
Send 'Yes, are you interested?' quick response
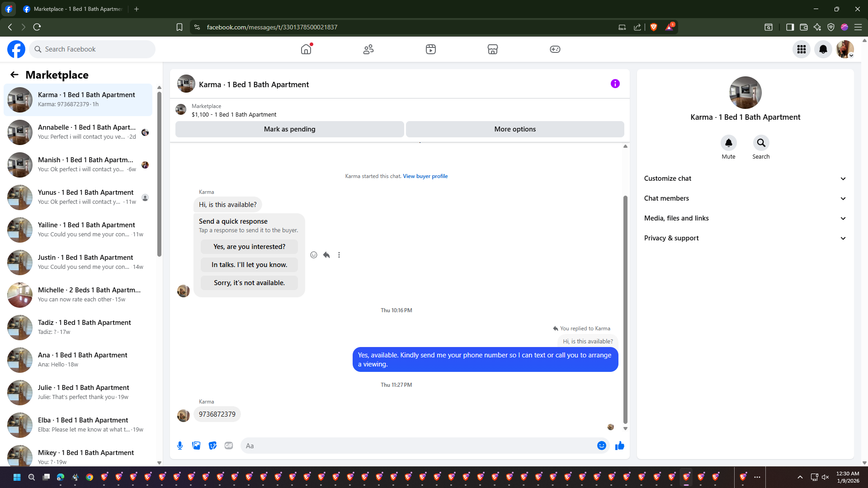point(250,247)
